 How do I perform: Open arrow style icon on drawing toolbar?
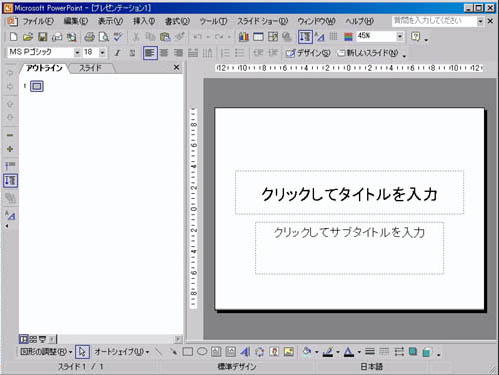click(x=399, y=352)
